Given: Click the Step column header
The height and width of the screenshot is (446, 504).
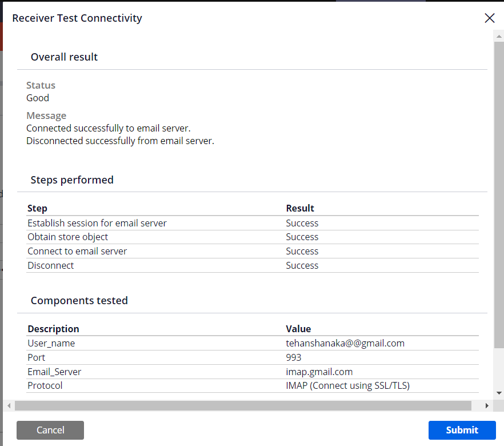Looking at the screenshot, I should pos(37,208).
